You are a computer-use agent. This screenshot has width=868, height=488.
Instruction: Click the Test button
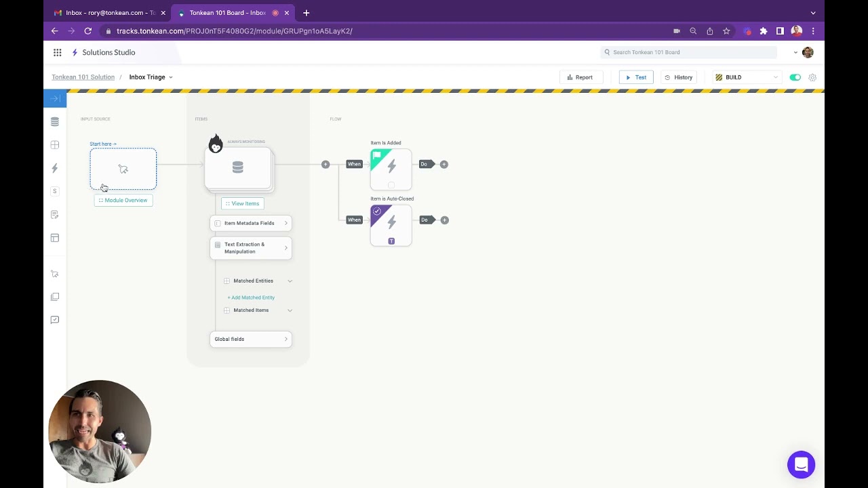coord(636,77)
